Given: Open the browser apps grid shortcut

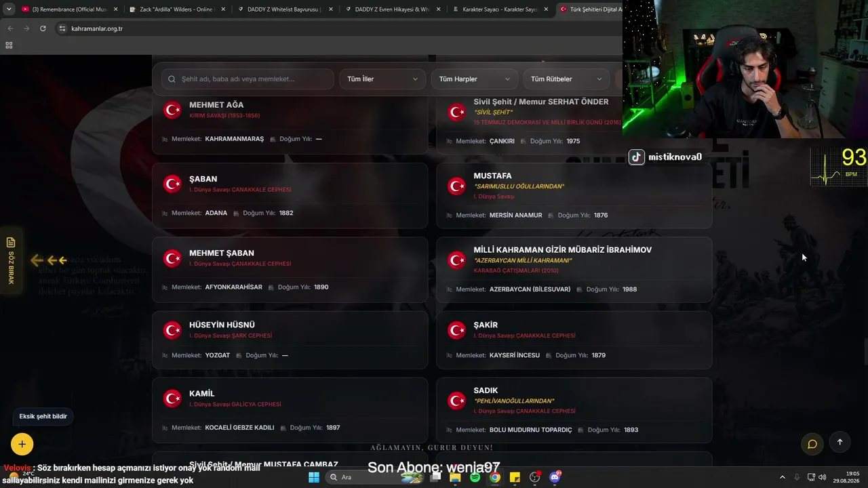Looking at the screenshot, I should click(9, 45).
